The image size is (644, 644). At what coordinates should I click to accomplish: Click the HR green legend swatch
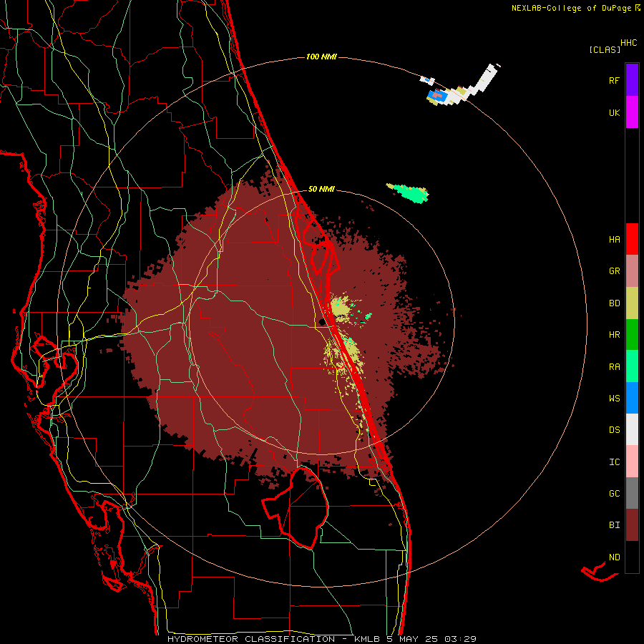pos(632,335)
